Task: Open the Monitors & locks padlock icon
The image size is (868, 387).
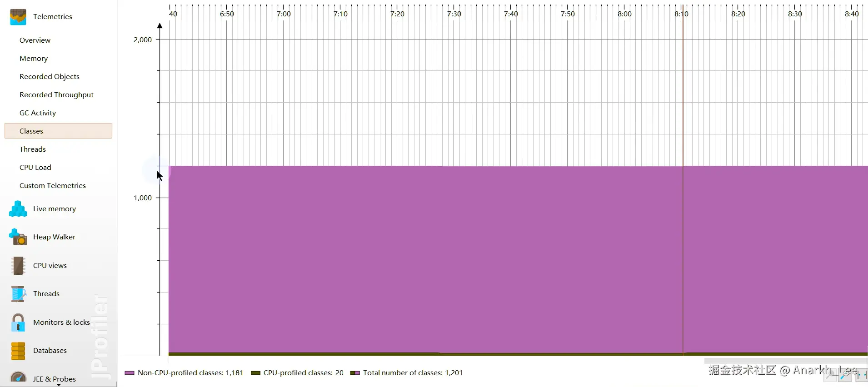Action: (18, 322)
